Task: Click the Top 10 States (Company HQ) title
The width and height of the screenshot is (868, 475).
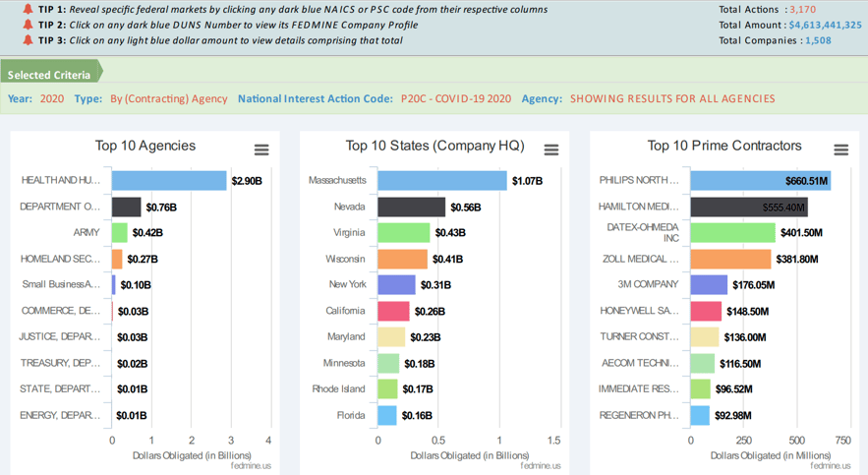Action: pyautogui.click(x=435, y=146)
